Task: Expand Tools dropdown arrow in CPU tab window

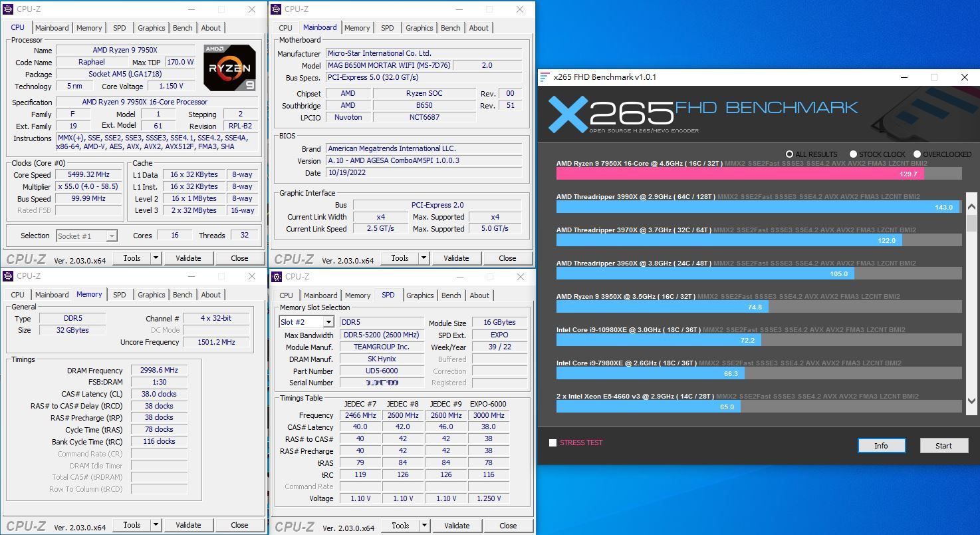Action: 156,258
